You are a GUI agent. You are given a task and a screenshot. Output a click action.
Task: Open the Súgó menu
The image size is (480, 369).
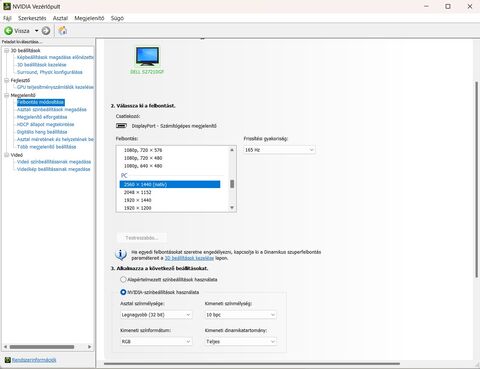point(117,18)
